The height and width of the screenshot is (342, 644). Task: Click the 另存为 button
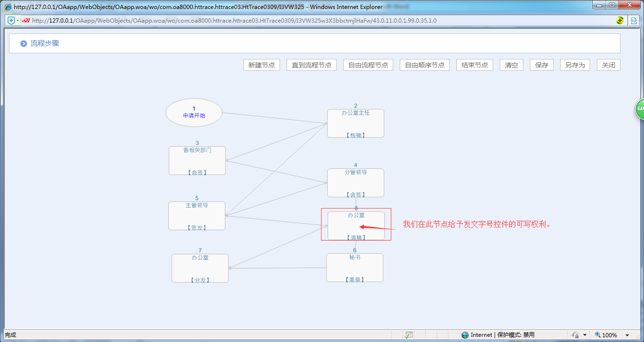(575, 65)
